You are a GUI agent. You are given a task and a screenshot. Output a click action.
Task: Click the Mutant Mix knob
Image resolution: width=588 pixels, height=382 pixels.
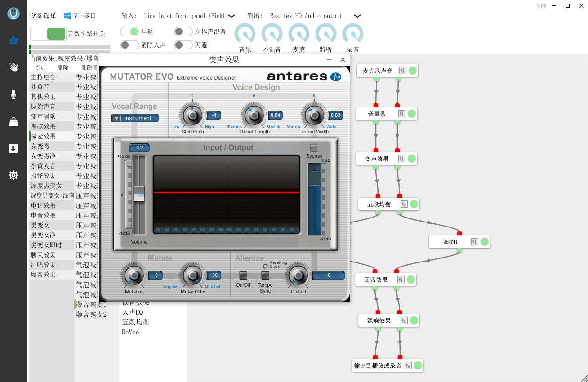192,275
